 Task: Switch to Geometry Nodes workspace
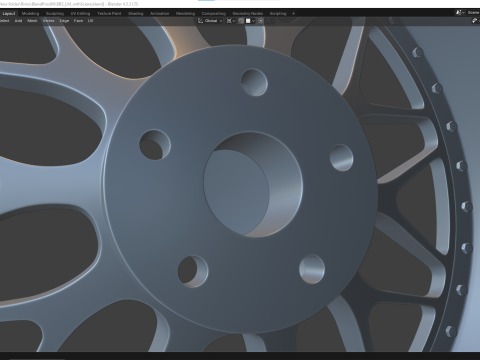(248, 13)
